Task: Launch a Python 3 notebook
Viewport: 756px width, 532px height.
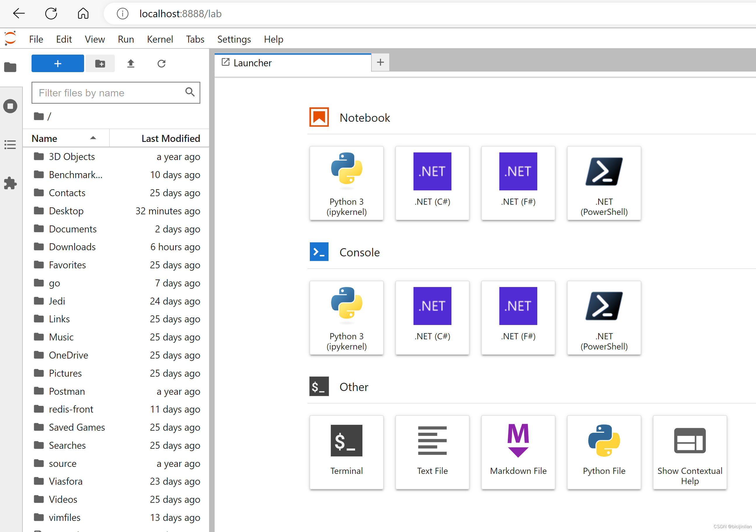Action: pyautogui.click(x=346, y=183)
